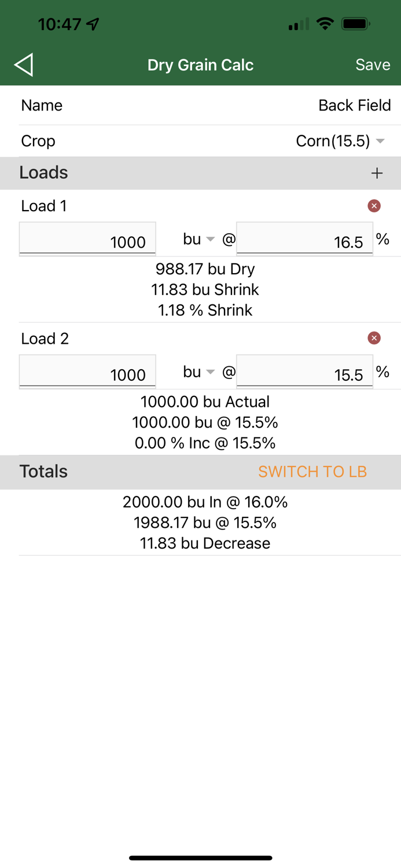Edit Load 1 moisture value 16.5
The height and width of the screenshot is (868, 401).
pos(305,238)
